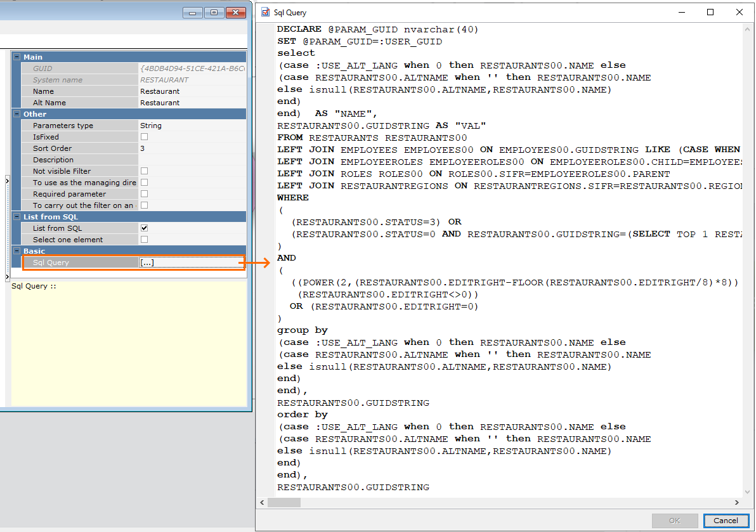Click the Sql Query window title icon
Image resolution: width=756 pixels, height=532 pixels.
(x=265, y=12)
